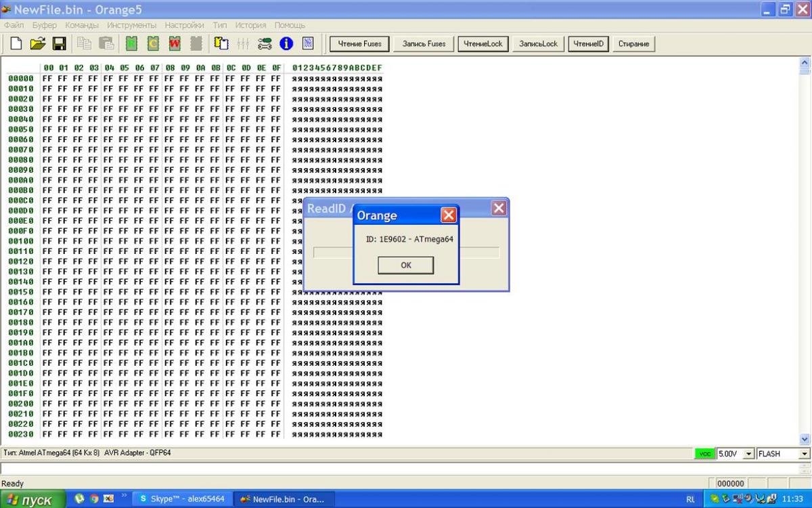Image resolution: width=812 pixels, height=508 pixels.
Task: Confirm the Orange dialog with OK
Action: (405, 266)
